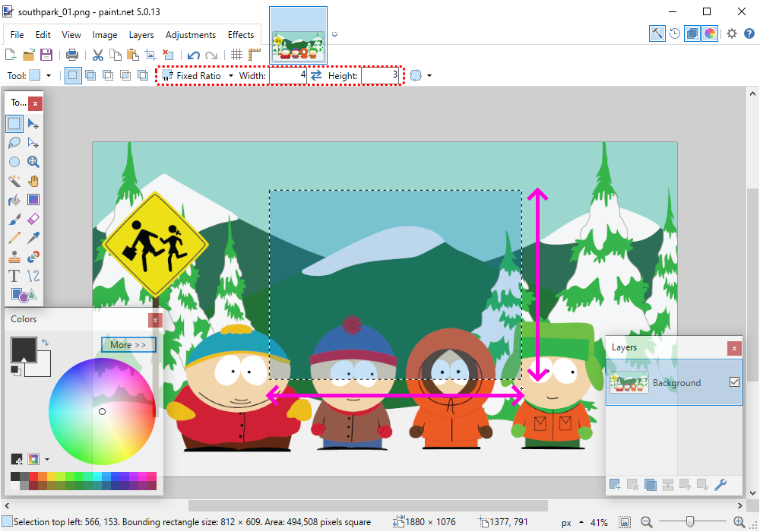
Task: Click the Print icon
Action: [x=72, y=55]
